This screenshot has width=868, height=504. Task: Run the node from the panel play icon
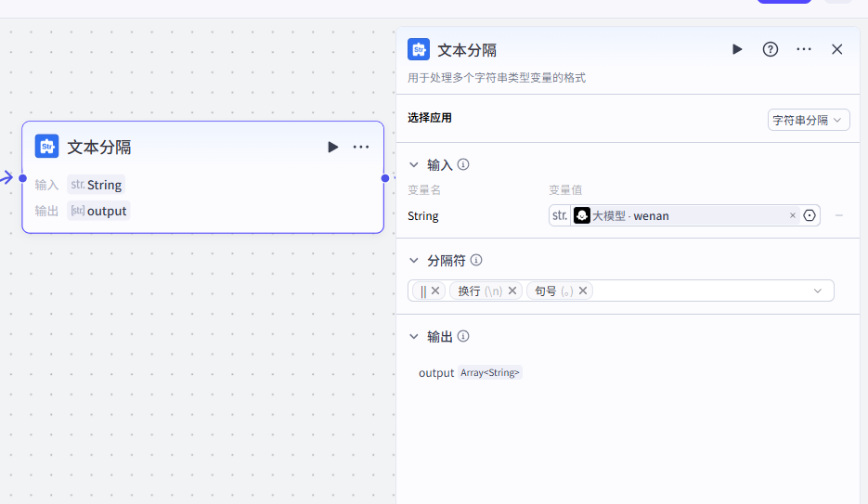(x=737, y=49)
